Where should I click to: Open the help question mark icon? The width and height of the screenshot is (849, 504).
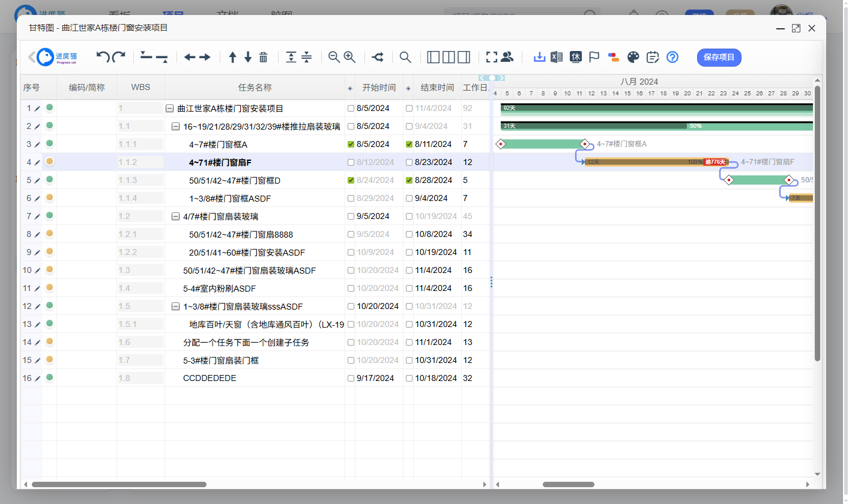tap(672, 57)
